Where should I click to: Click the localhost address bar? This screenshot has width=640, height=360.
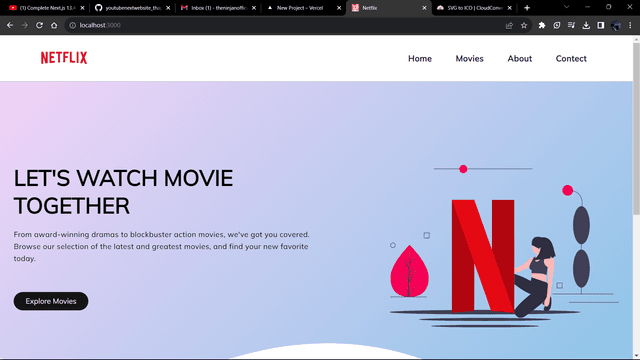[x=286, y=25]
